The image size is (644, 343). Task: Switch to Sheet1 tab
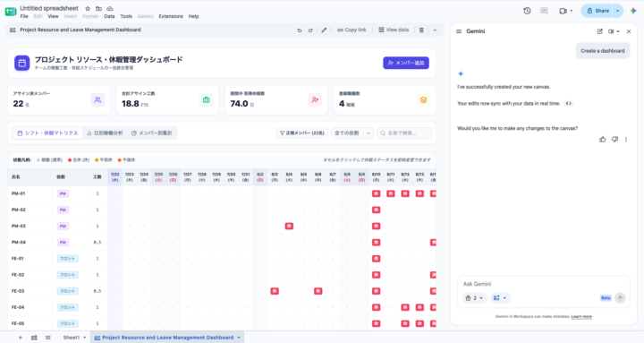(x=71, y=338)
